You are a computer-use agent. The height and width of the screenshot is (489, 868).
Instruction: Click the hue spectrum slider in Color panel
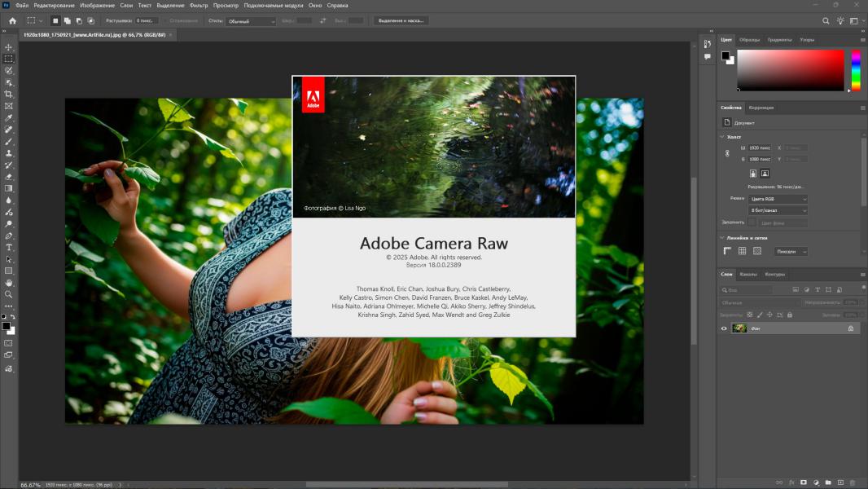tap(856, 70)
